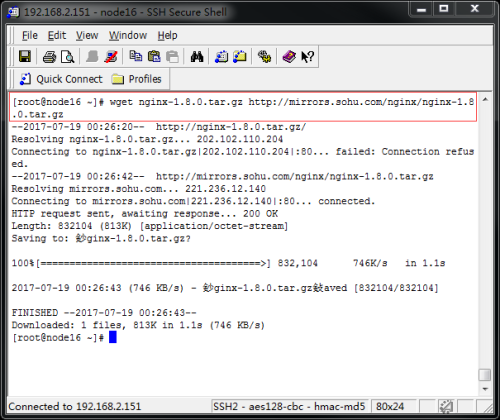This screenshot has width=500, height=420.
Task: Open the View menu
Action: point(87,35)
